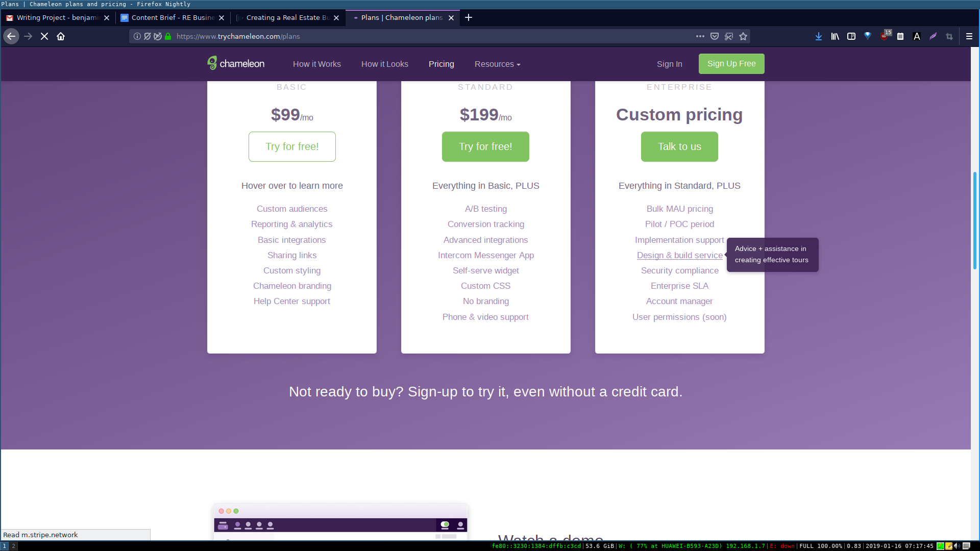Open How it Looks page
This screenshot has width=980, height=551.
coord(385,64)
